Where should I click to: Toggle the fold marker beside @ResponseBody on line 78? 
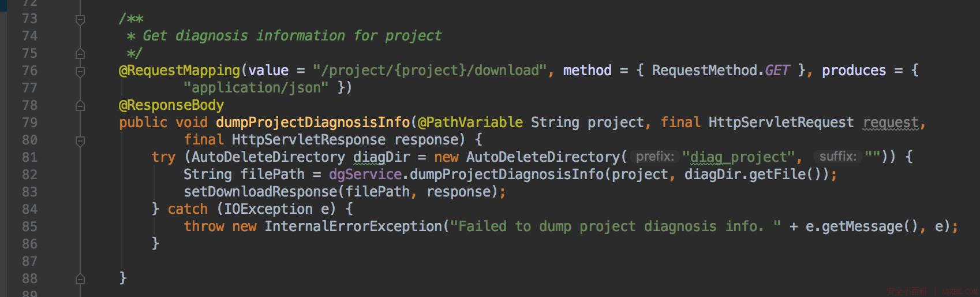80,106
